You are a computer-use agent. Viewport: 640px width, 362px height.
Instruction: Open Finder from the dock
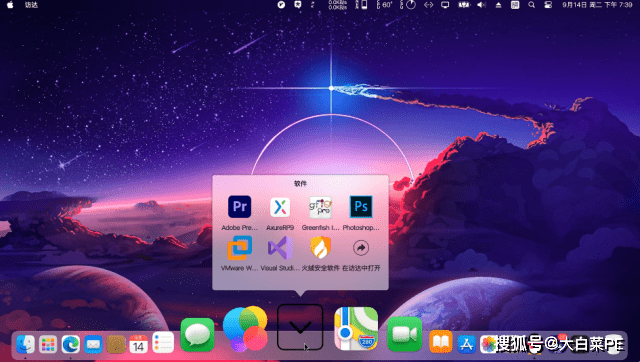tap(25, 344)
